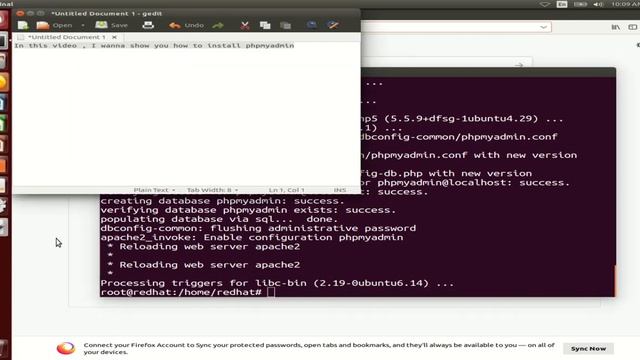The image size is (640, 360).
Task: Expand the Open recent files arrow
Action: click(x=83, y=25)
